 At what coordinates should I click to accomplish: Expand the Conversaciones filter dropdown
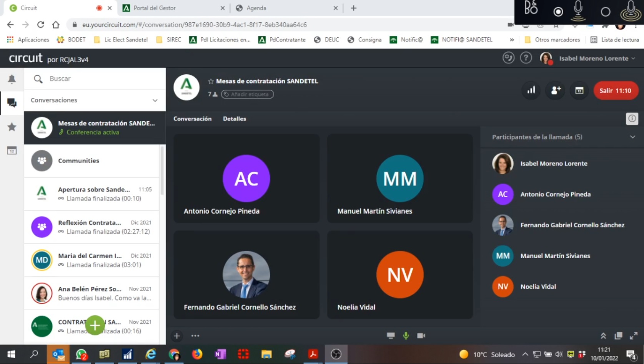click(x=155, y=100)
